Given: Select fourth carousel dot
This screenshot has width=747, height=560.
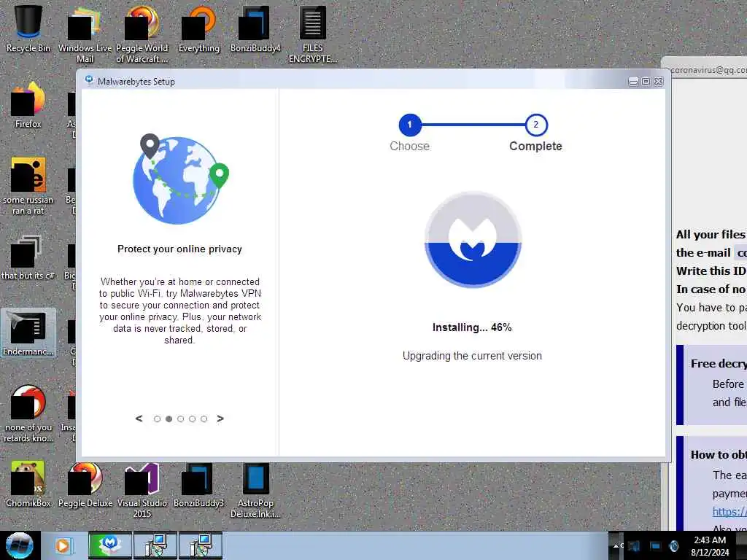Looking at the screenshot, I should point(192,419).
